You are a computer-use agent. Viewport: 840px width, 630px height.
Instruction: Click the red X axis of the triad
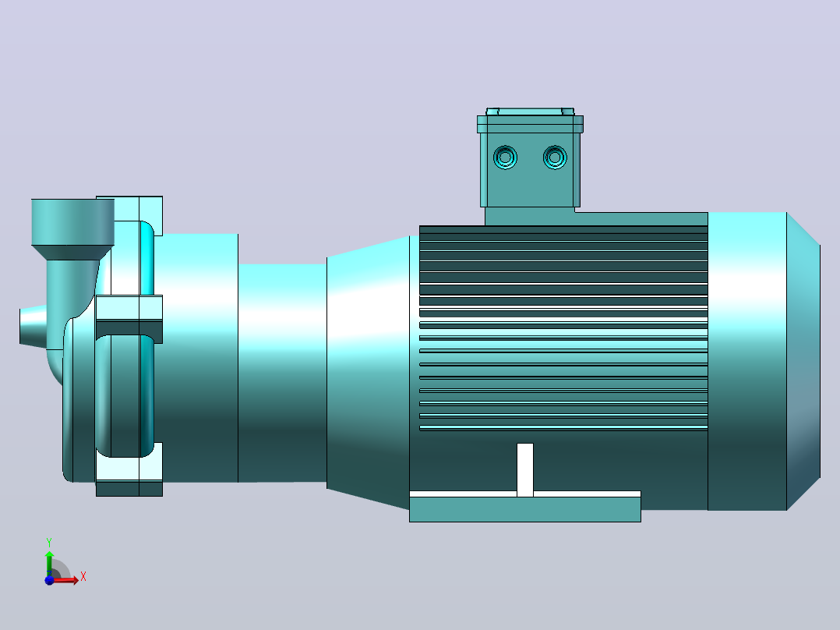[x=65, y=580]
